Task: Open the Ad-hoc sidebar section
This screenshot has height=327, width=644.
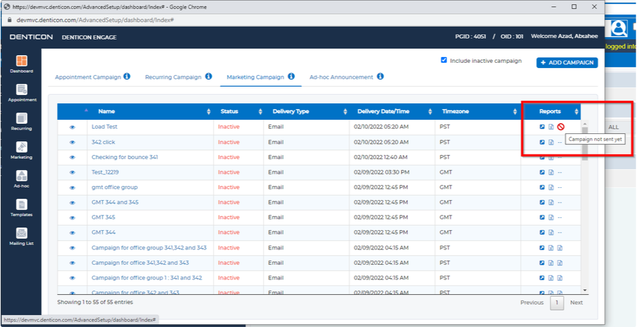Action: [21, 179]
